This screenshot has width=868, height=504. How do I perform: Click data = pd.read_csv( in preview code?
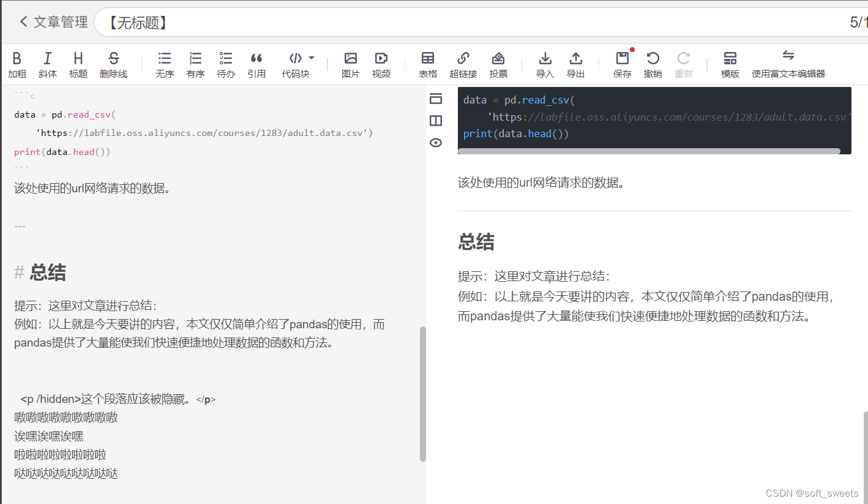[x=519, y=100]
